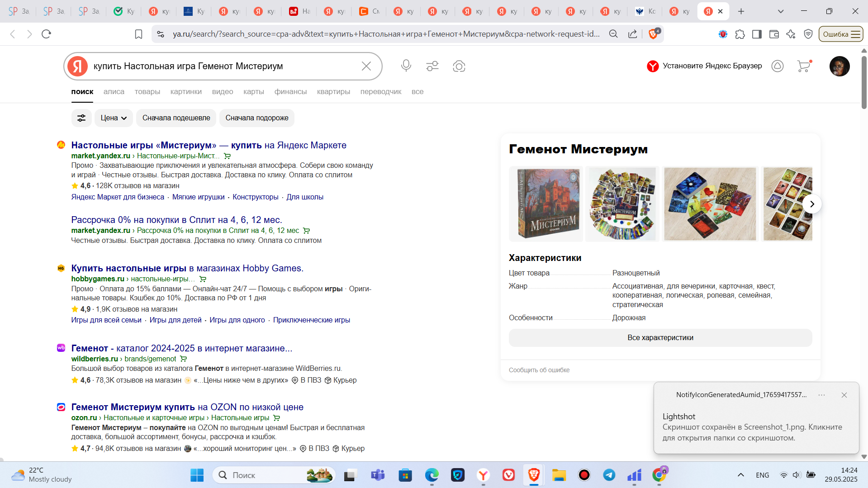
Task: Open the user profile avatar
Action: coord(840,66)
